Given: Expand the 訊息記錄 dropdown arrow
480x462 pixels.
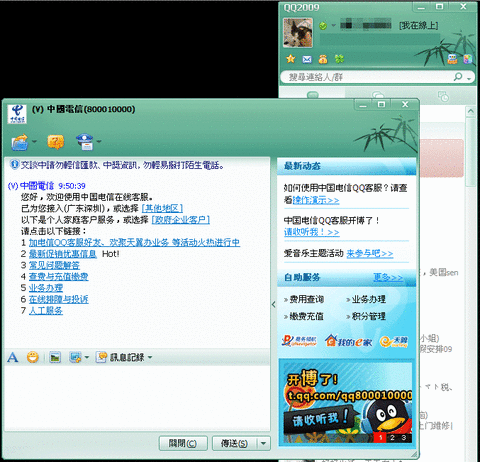Looking at the screenshot, I should 150,357.
